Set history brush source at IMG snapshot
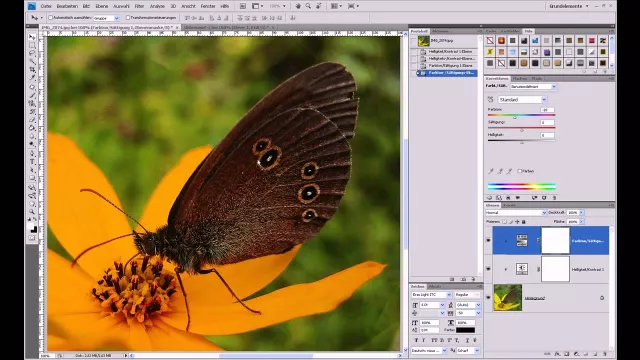Image resolution: width=640 pixels, height=360 pixels. [x=413, y=41]
